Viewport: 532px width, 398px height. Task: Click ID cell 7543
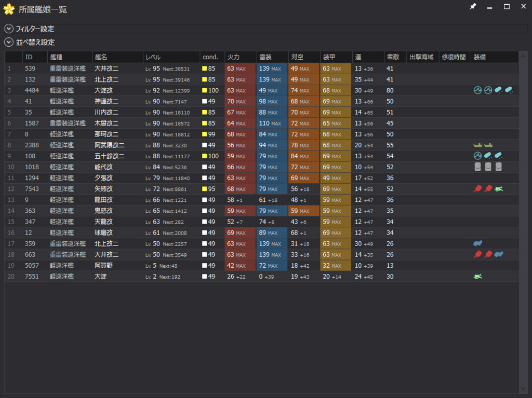[x=32, y=189]
